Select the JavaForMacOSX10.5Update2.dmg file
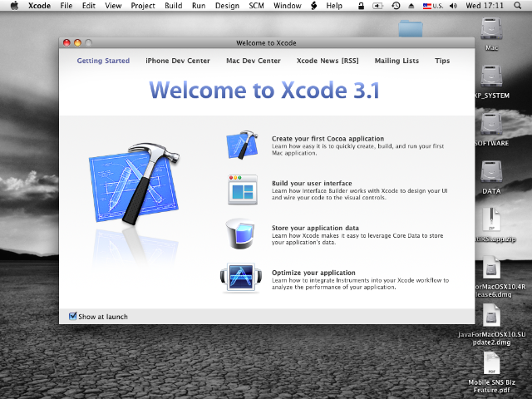The image size is (532, 399). pyautogui.click(x=491, y=315)
